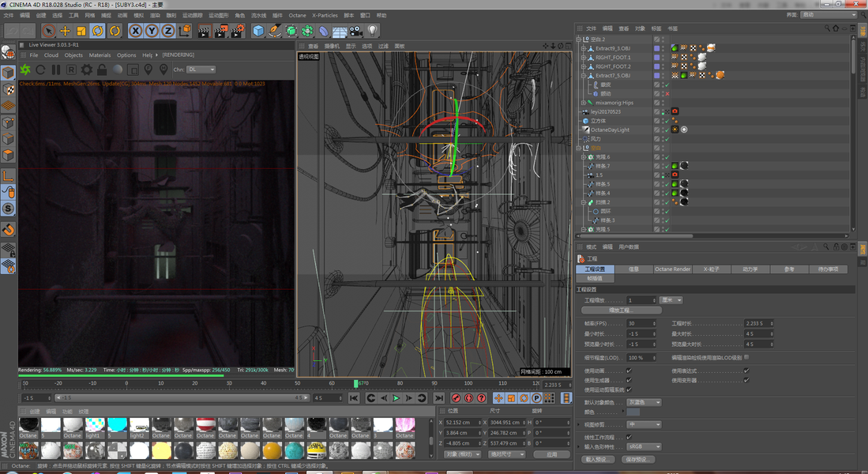Select the Live Selection arrow tool

[49, 31]
